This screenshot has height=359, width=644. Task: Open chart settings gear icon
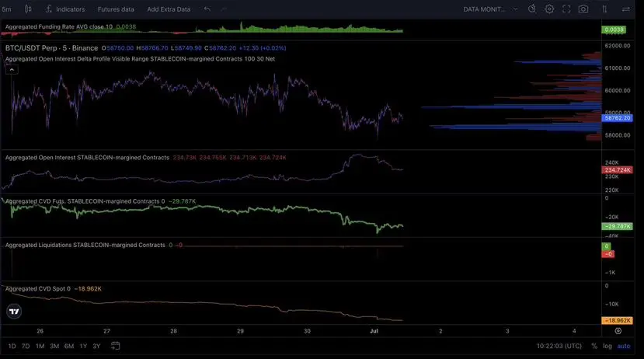point(549,9)
